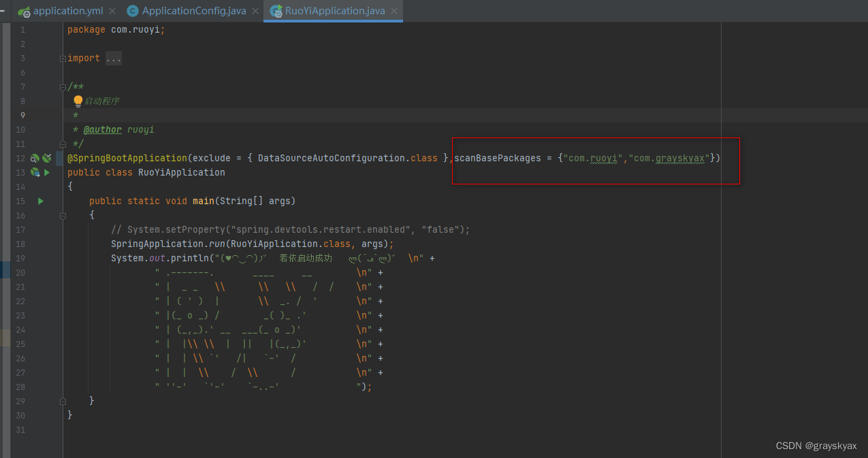Viewport: 868px width, 458px height.
Task: Click System.out.println on line 19
Action: 160,258
